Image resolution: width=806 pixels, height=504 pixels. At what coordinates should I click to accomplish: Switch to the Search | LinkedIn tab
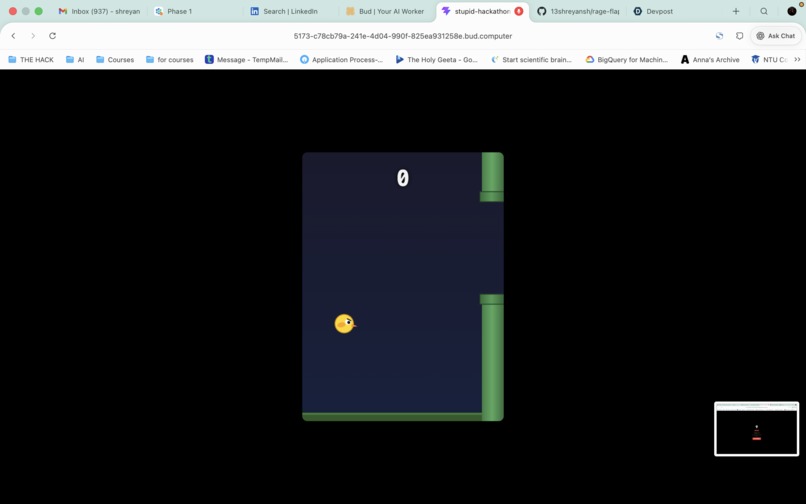click(290, 11)
